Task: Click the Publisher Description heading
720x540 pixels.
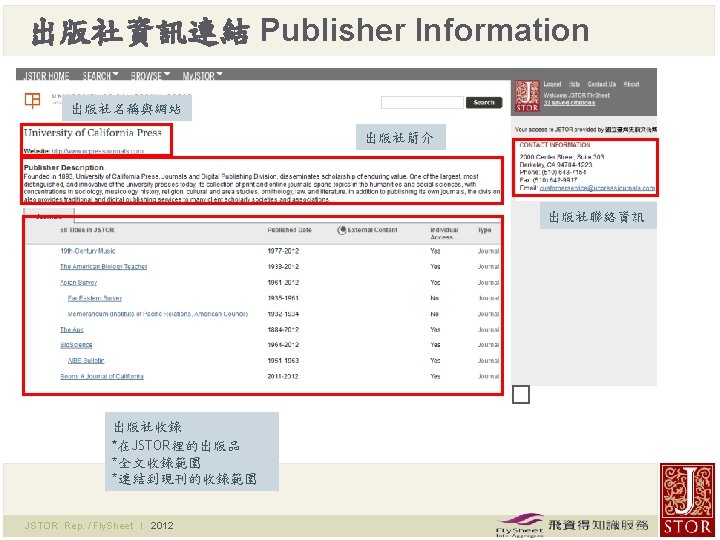Action: point(64,168)
